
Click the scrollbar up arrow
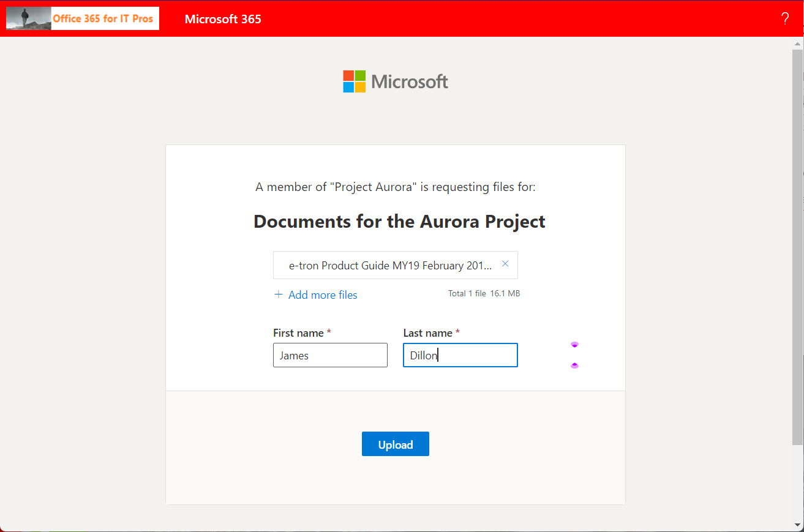tap(797, 43)
